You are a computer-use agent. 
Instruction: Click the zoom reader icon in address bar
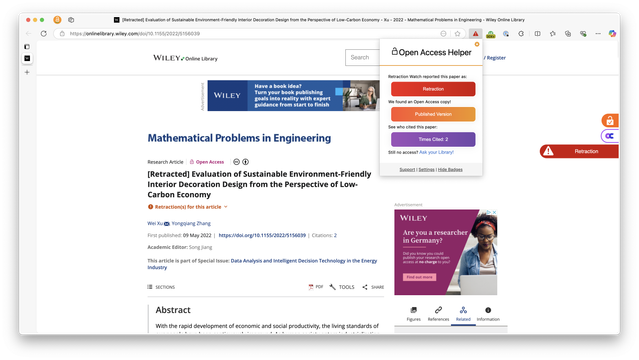tap(443, 34)
